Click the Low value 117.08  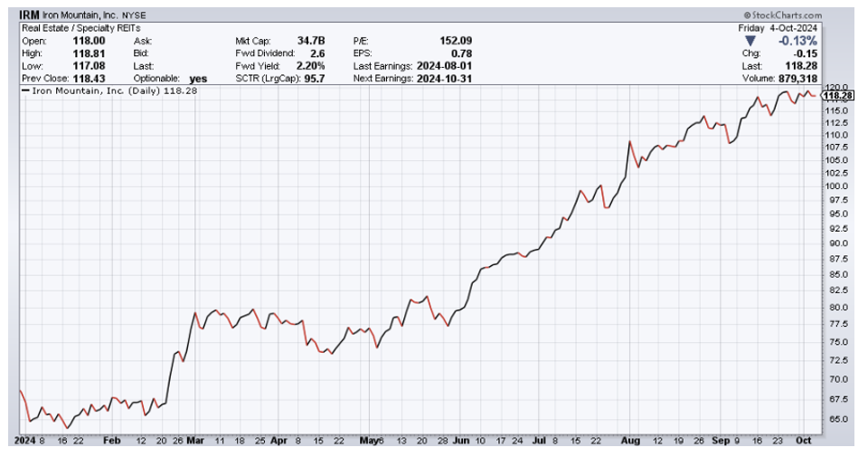(89, 66)
